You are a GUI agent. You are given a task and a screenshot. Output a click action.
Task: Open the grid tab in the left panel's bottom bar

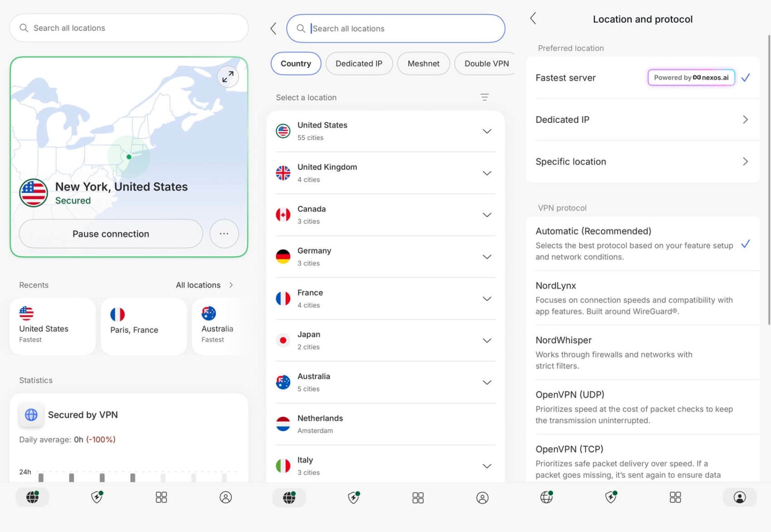click(161, 497)
